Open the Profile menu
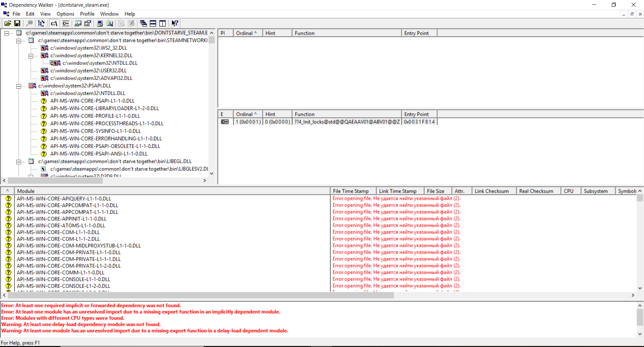This screenshot has width=644, height=347. (x=87, y=14)
